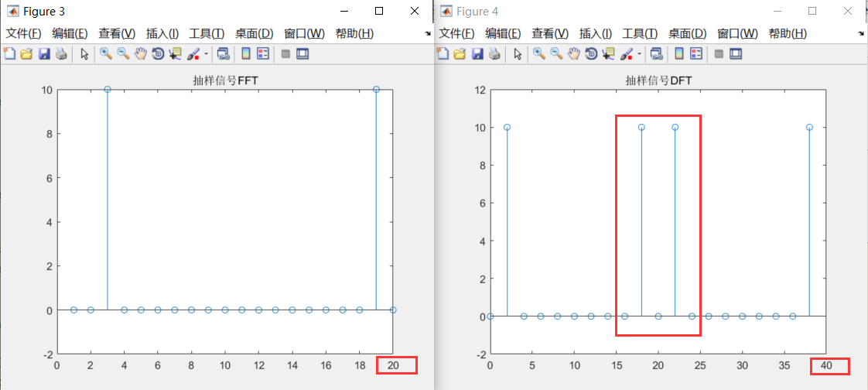The width and height of the screenshot is (868, 390).
Task: Click MATLAB logo in Figure 4 title bar
Action: click(x=446, y=11)
